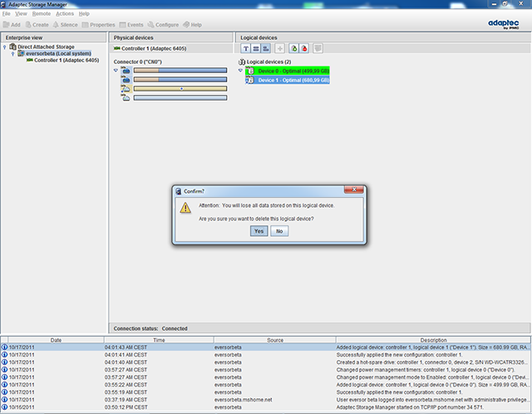Click info icon on the 04:01:41 AM event
The image size is (532, 414).
pyautogui.click(x=4, y=355)
